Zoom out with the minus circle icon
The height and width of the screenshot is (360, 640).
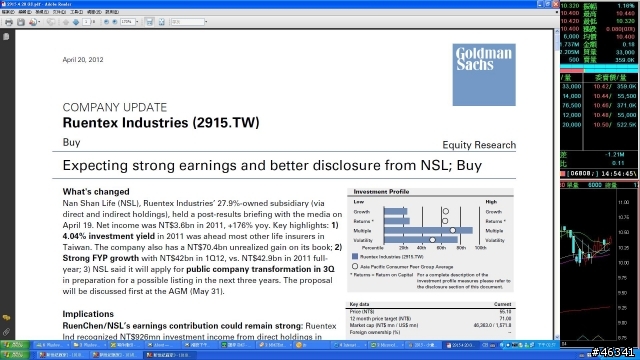click(106, 22)
